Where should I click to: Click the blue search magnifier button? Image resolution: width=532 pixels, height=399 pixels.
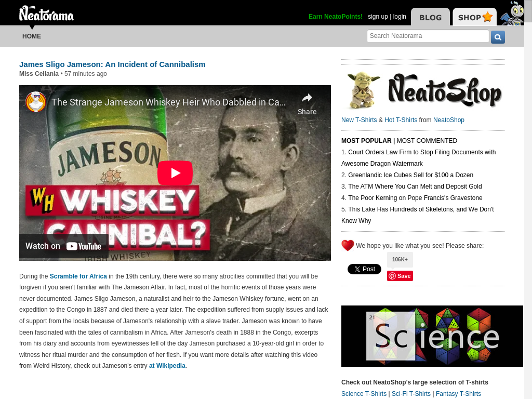498,37
